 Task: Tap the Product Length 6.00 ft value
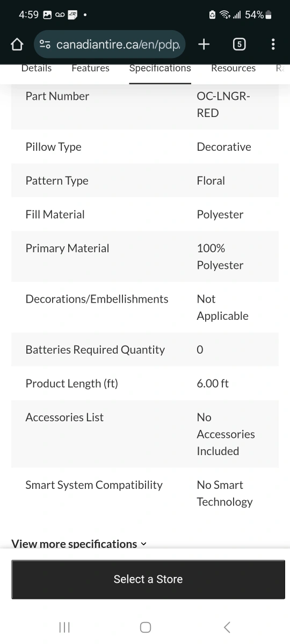pyautogui.click(x=213, y=384)
